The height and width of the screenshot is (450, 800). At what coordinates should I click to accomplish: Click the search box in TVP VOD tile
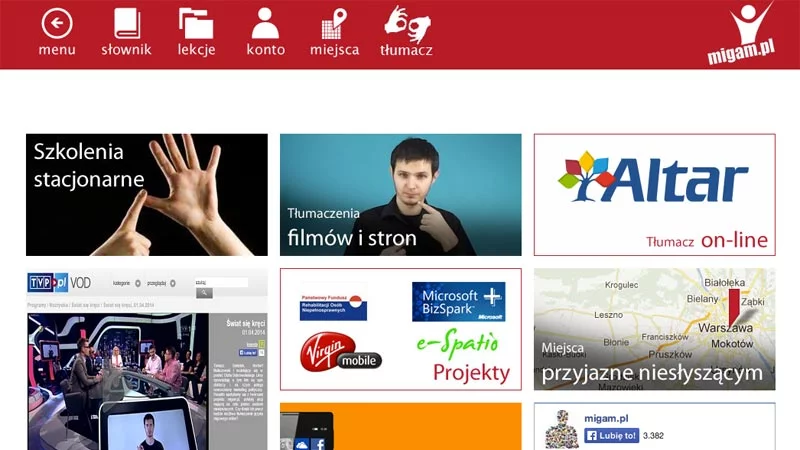(221, 282)
